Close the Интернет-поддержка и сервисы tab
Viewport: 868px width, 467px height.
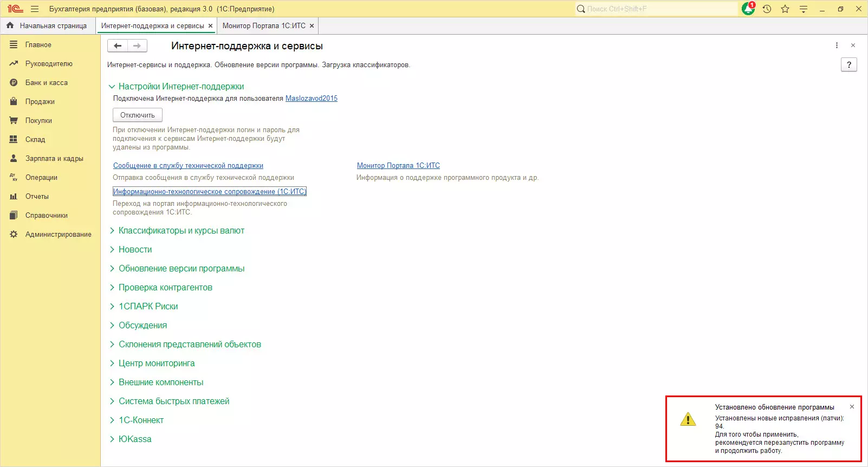point(211,25)
